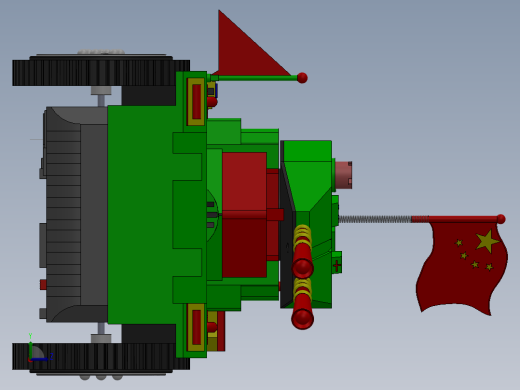The width and height of the screenshot is (520, 390).
Task: Select the grey ribbed motor housing
Action: coord(77,214)
